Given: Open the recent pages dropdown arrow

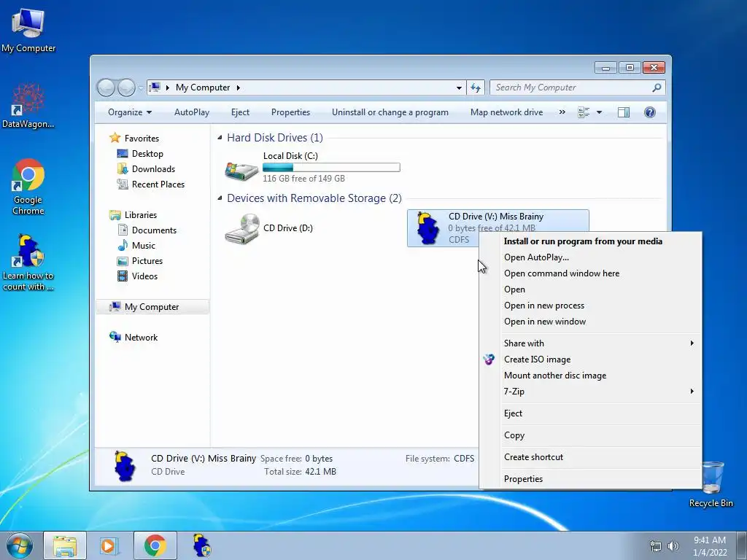Looking at the screenshot, I should [141, 87].
